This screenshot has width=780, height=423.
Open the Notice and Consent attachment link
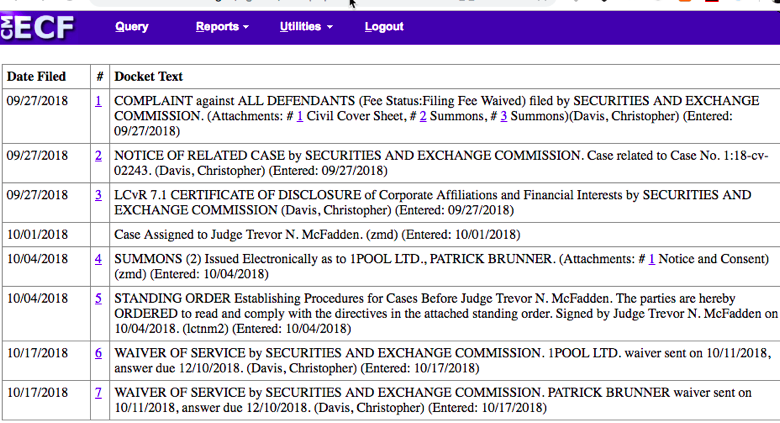(x=651, y=259)
